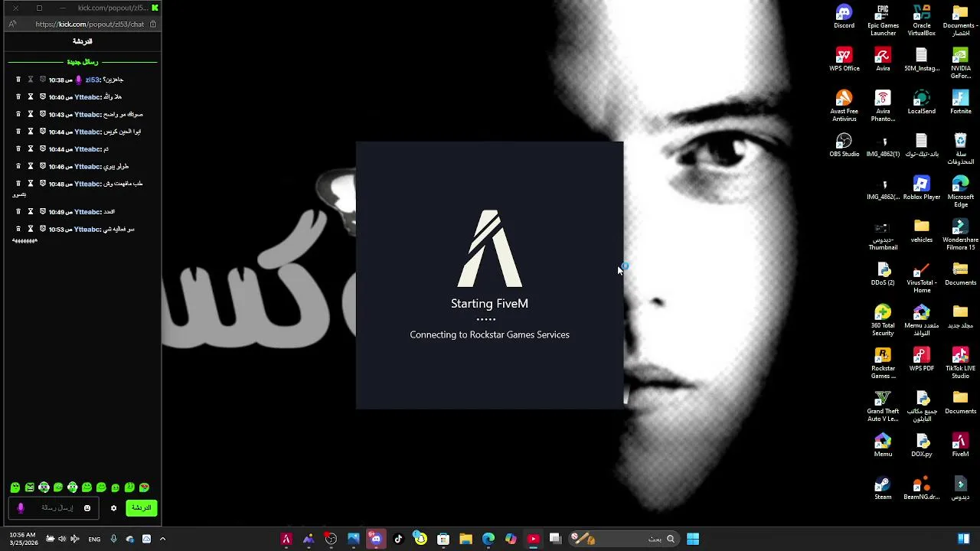Open emoji picker in message box
The width and height of the screenshot is (980, 551).
coord(87,508)
